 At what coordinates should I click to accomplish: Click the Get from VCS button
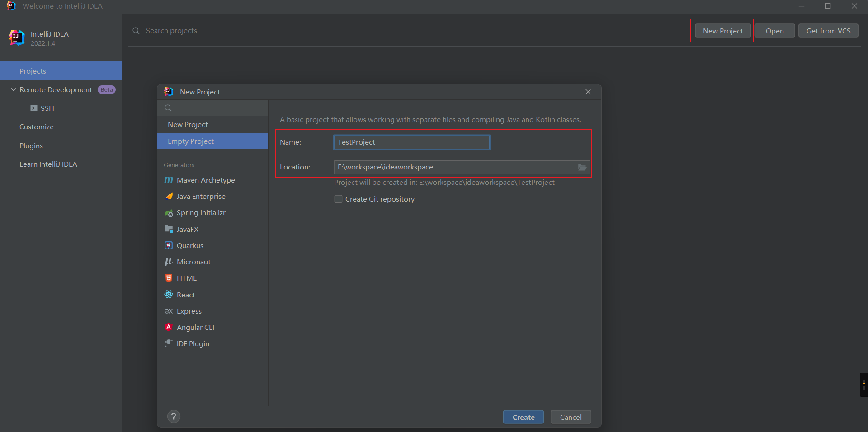tap(828, 31)
